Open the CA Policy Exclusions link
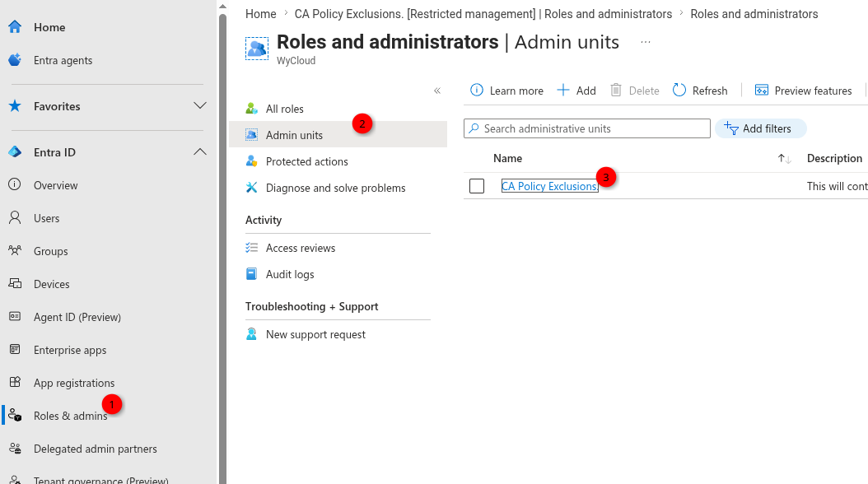The height and width of the screenshot is (484, 868). pos(549,186)
